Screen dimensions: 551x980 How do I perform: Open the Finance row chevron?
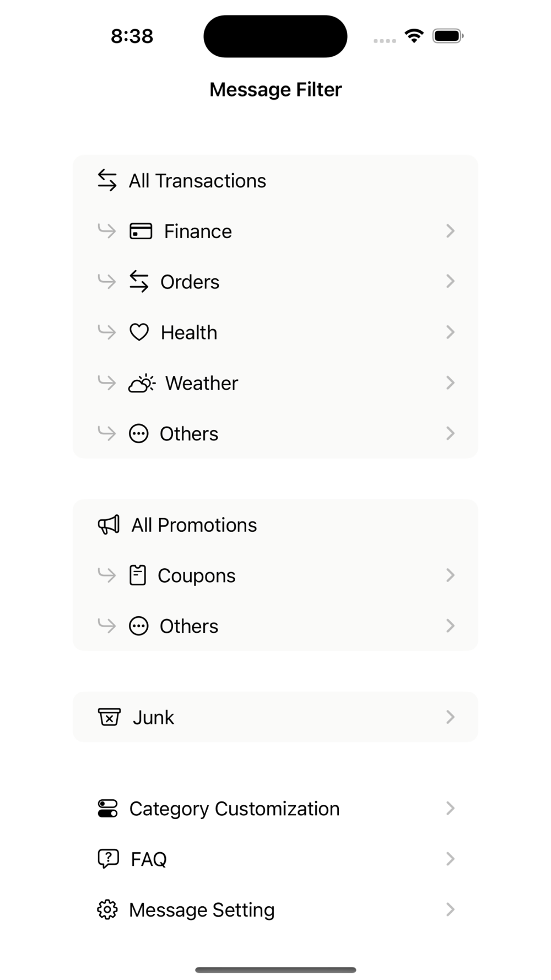(x=450, y=231)
